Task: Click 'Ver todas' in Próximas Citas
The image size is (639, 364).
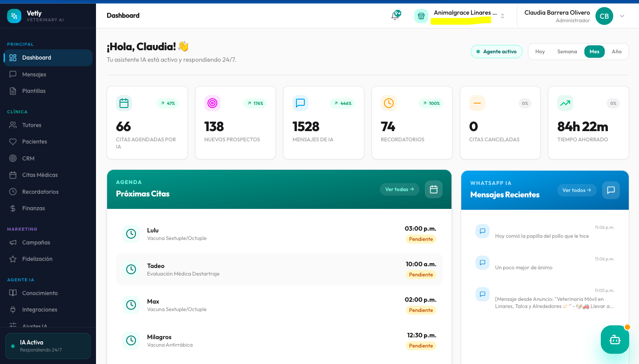Action: point(399,189)
